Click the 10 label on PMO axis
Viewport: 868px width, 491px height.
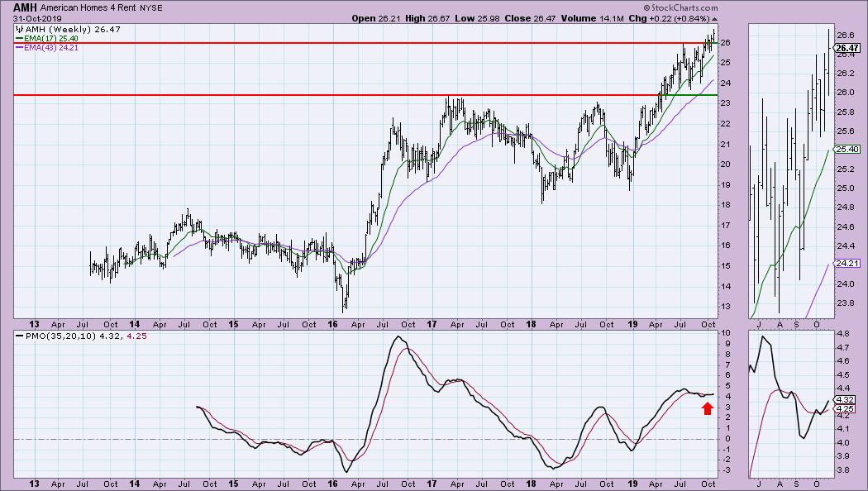tap(725, 332)
